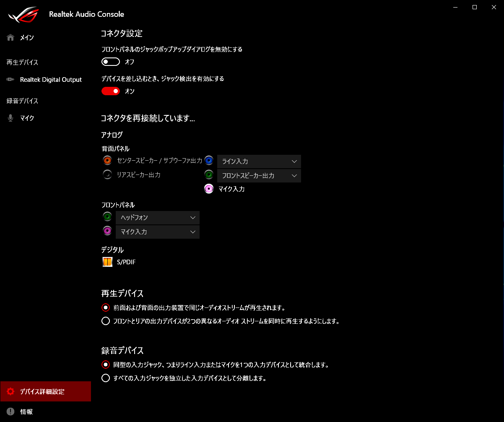
Task: Open 情報 page in sidebar
Action: coord(45,412)
